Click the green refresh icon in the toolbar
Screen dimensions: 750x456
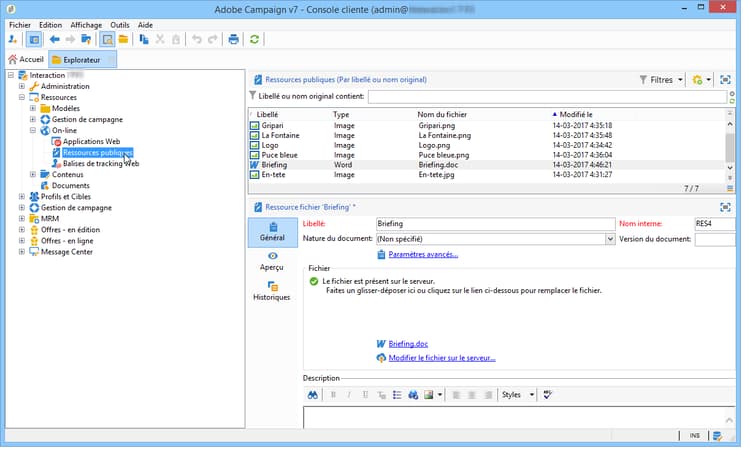click(x=254, y=40)
